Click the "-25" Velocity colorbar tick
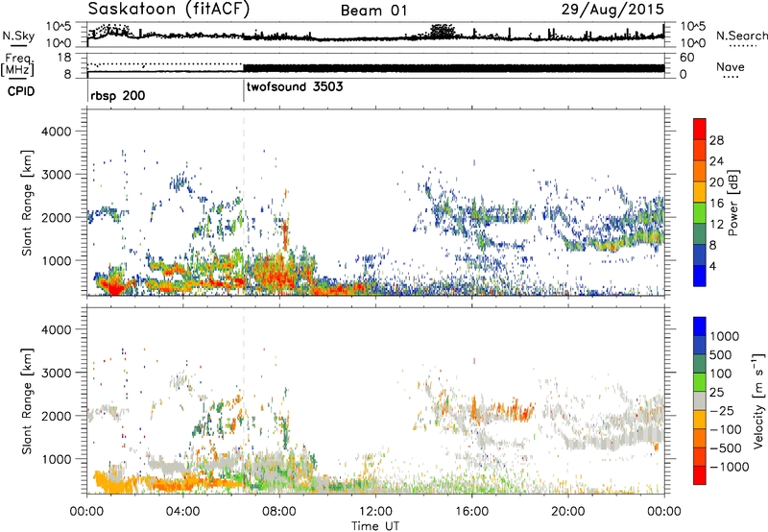Viewport: 768px width, 532px height. 722,410
